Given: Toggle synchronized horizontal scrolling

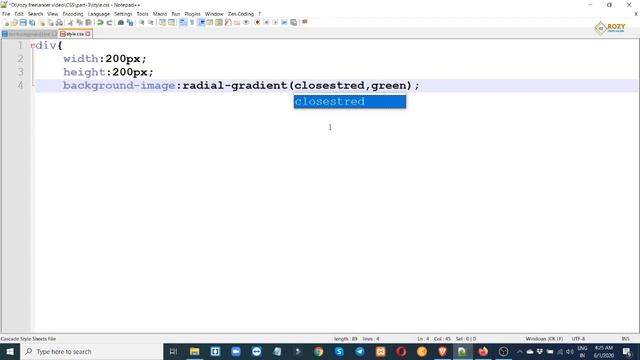Looking at the screenshot, I should pyautogui.click(x=171, y=22).
